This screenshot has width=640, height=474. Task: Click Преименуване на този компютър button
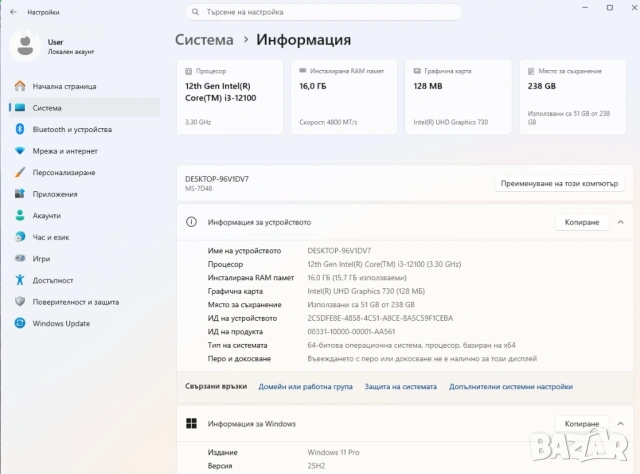click(559, 183)
